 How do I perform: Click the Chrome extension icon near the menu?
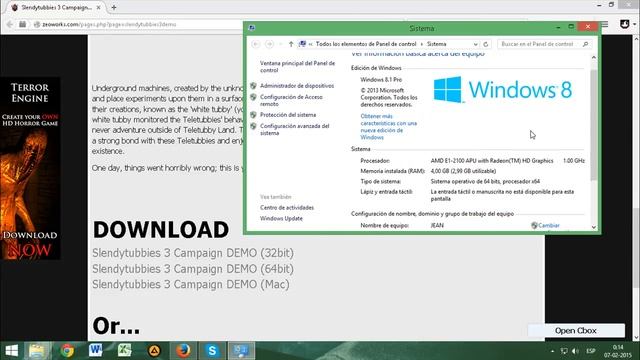pos(624,24)
